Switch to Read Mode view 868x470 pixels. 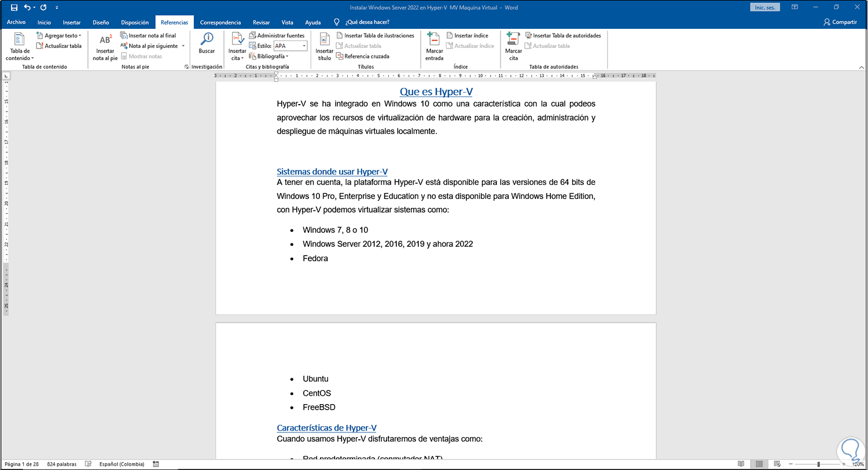click(741, 464)
